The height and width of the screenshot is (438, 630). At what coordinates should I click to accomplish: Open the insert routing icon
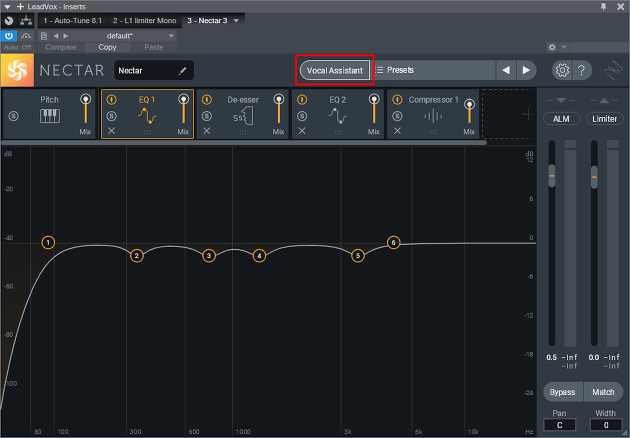(26, 20)
